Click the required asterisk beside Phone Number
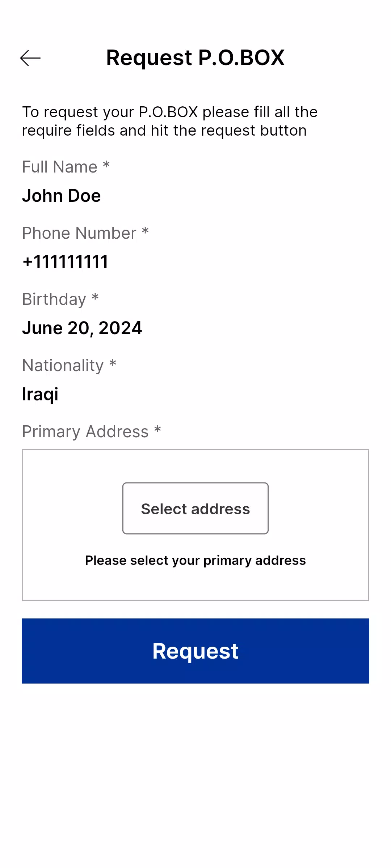The image size is (391, 868). click(x=145, y=231)
